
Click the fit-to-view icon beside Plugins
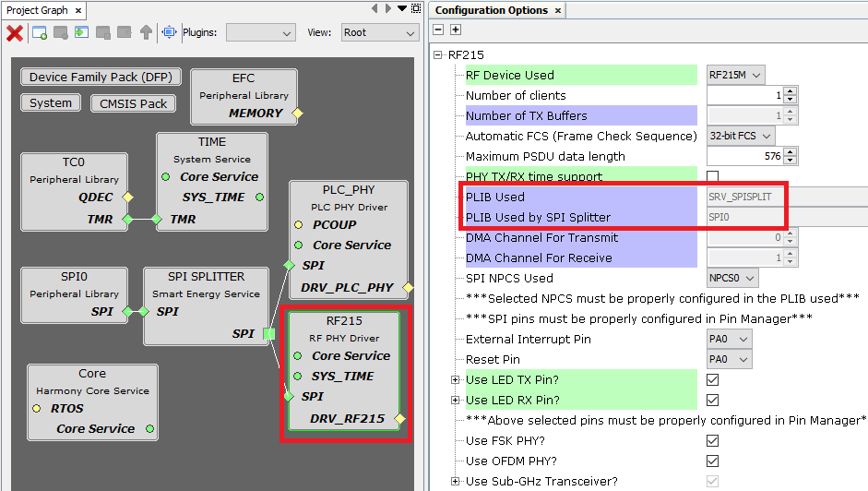tap(169, 33)
